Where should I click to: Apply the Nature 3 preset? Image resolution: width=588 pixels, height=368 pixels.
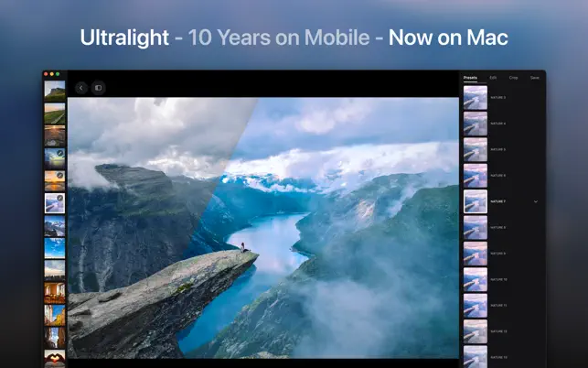[x=476, y=98]
